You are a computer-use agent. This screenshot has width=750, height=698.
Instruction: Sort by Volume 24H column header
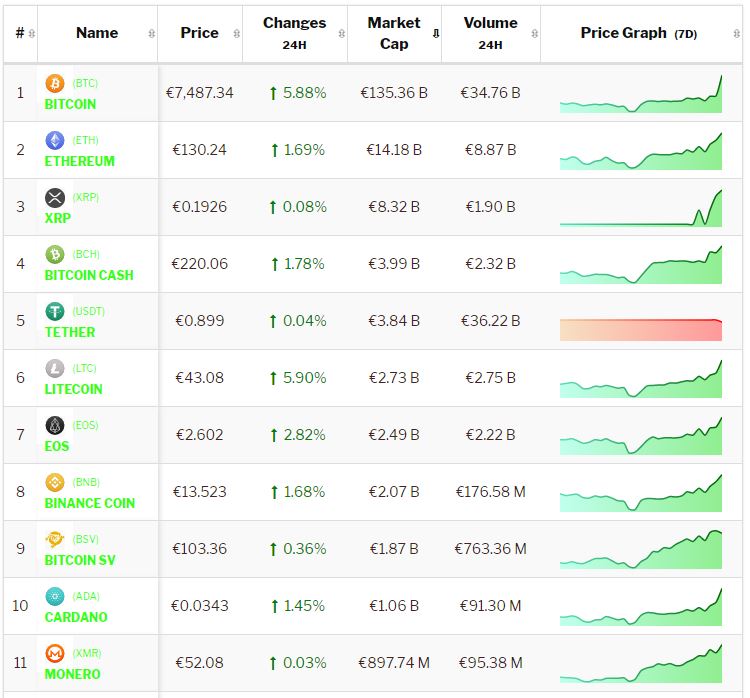click(490, 33)
